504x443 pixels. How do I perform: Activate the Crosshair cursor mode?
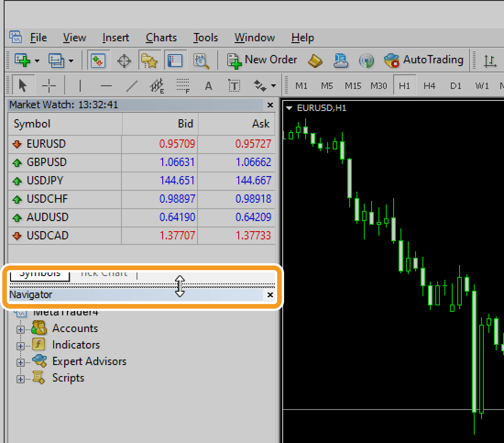[49, 85]
